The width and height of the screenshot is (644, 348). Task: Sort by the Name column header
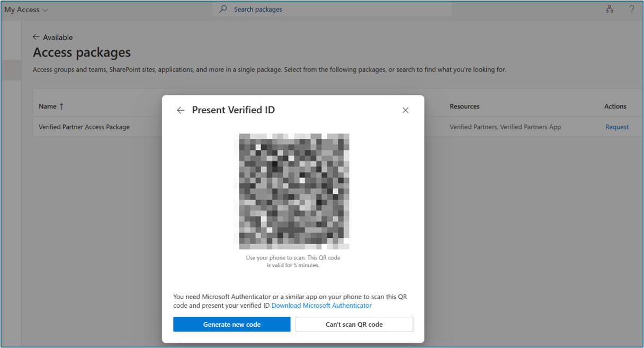click(48, 106)
